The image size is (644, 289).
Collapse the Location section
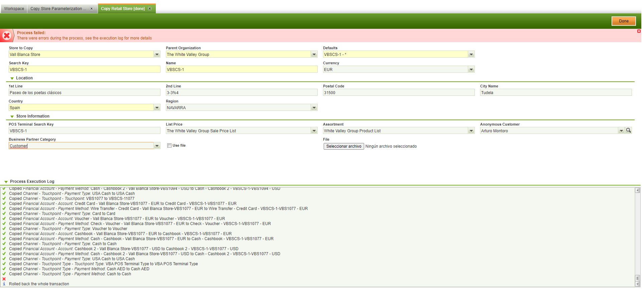(x=12, y=78)
